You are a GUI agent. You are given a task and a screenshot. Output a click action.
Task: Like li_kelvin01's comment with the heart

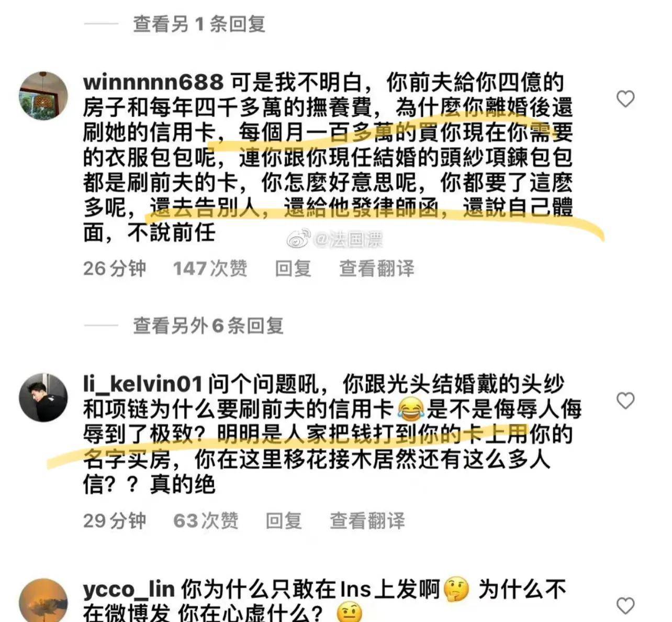625,401
